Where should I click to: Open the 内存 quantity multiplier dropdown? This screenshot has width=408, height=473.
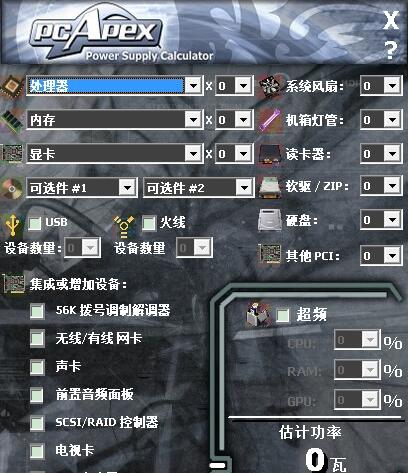click(234, 119)
